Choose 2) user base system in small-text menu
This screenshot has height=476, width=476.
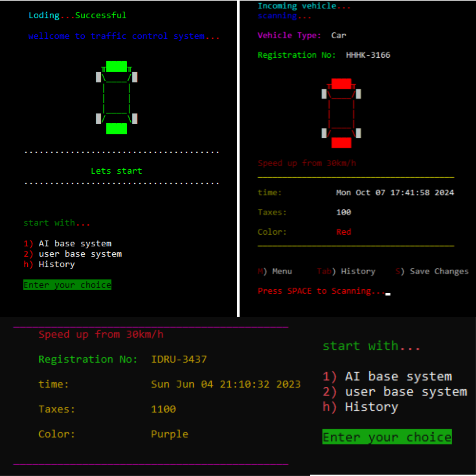pyautogui.click(x=73, y=254)
